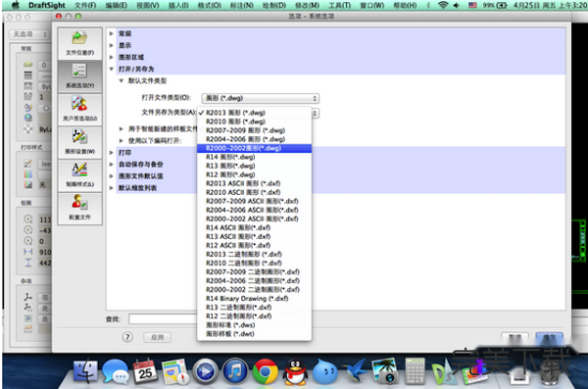Expand the 显示 section
Screen dimensions: 588x389
point(112,45)
